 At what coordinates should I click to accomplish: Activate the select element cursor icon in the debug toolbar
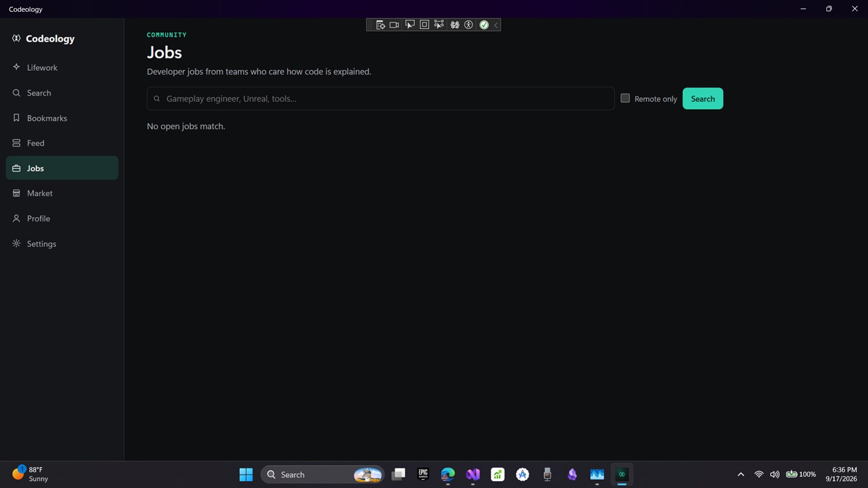tap(409, 25)
